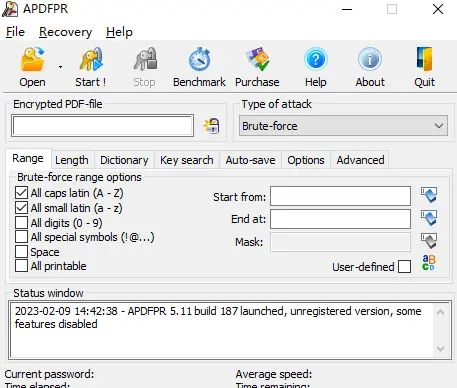Browse for encrypted PDF file with lock icon

(x=211, y=126)
